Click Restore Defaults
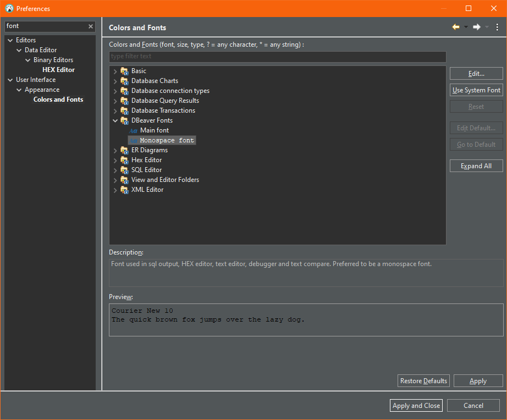507x420 pixels. click(x=423, y=380)
